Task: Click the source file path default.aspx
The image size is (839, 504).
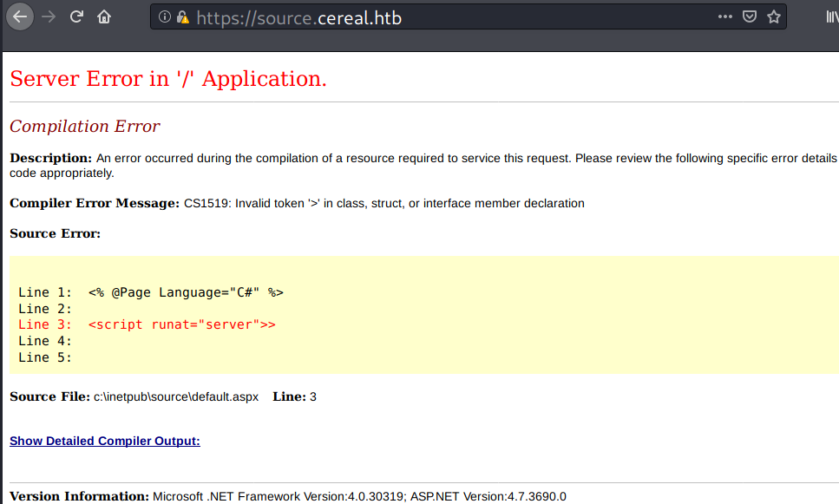Action: tap(176, 396)
